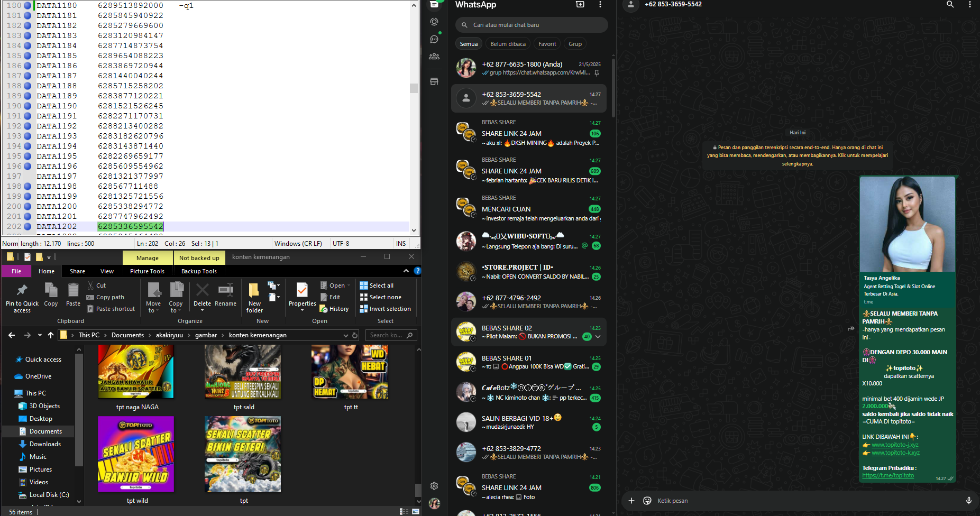Click forward arrow beside sent message

850,328
